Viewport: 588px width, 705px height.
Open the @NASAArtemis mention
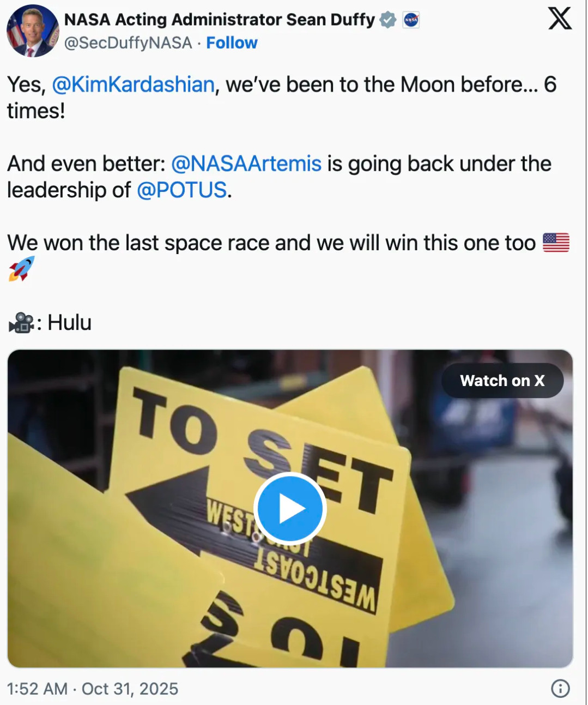click(x=245, y=163)
